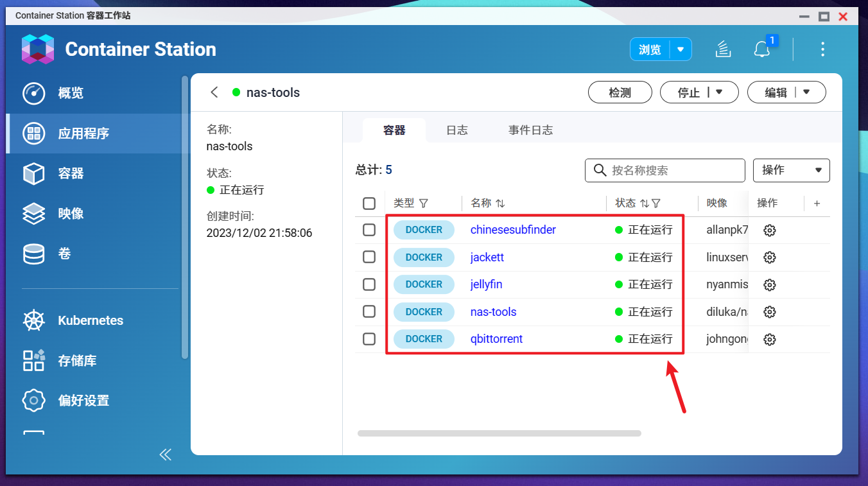Collapse the sidebar with the double-chevron control
Image resolution: width=868 pixels, height=486 pixels.
(x=165, y=454)
